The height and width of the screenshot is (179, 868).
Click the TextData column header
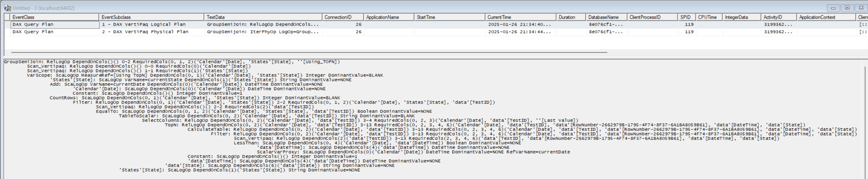pos(263,17)
